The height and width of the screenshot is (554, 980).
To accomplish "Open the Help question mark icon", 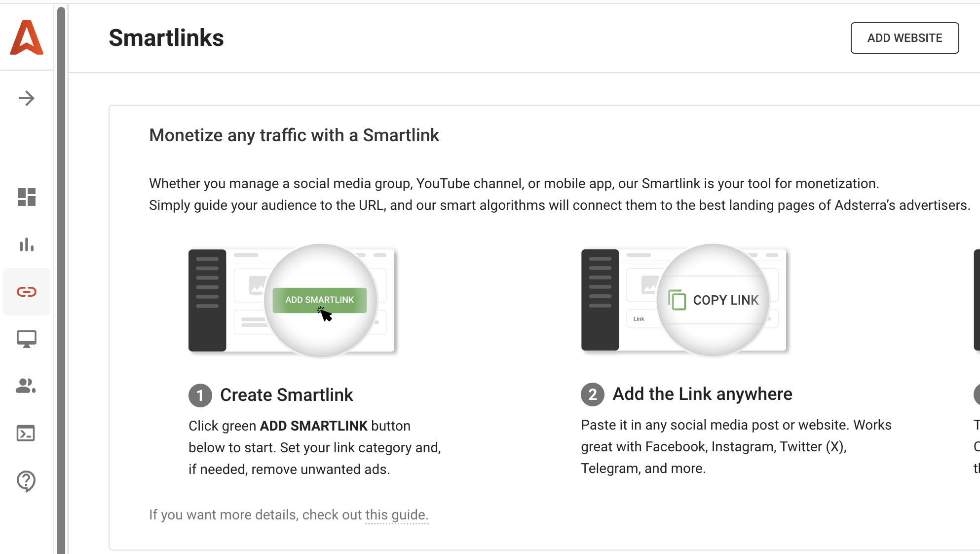I will (27, 480).
